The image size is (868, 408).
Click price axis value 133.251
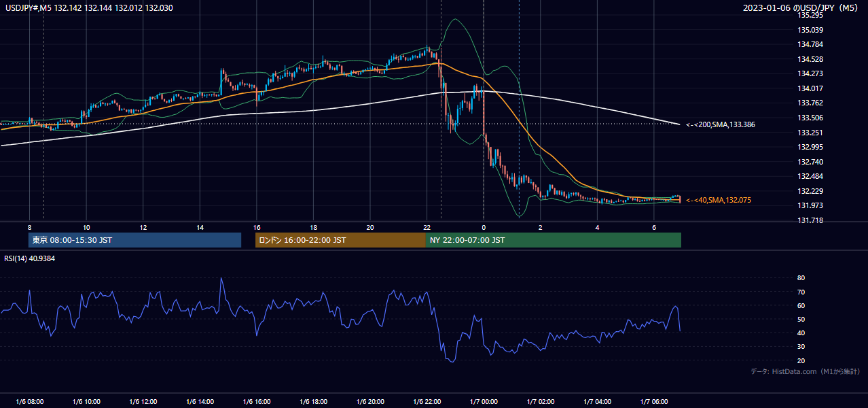coord(810,133)
